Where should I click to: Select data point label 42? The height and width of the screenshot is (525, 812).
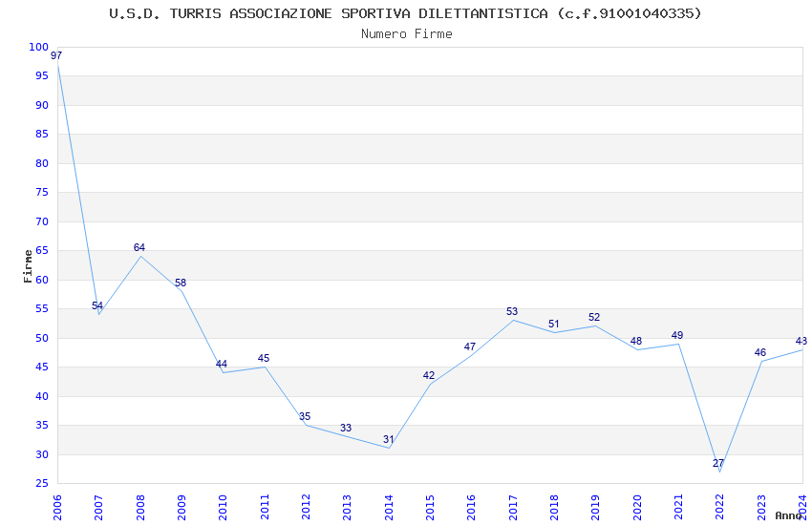(429, 375)
